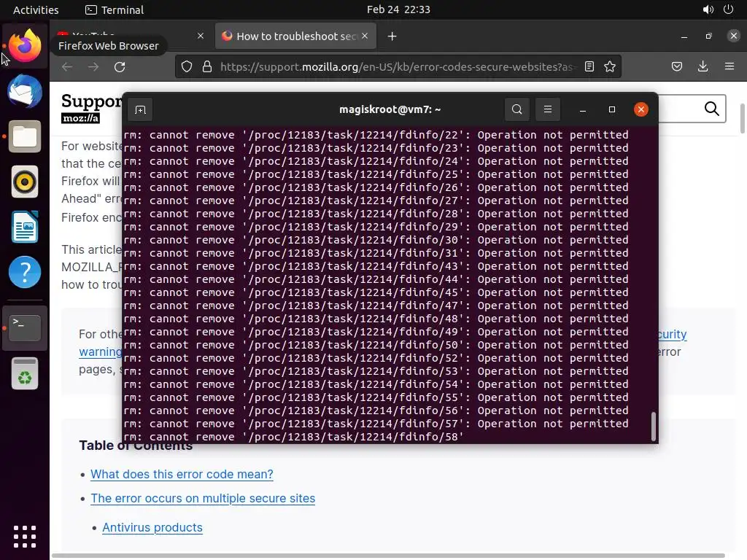Screen dimensions: 747x560
Task: Open Rhythmbox music player in dock
Action: (25, 182)
